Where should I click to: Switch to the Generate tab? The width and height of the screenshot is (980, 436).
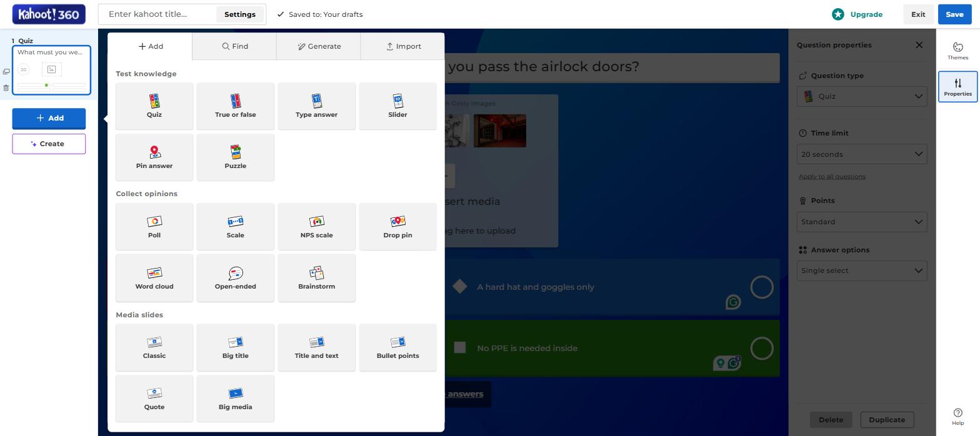(319, 46)
